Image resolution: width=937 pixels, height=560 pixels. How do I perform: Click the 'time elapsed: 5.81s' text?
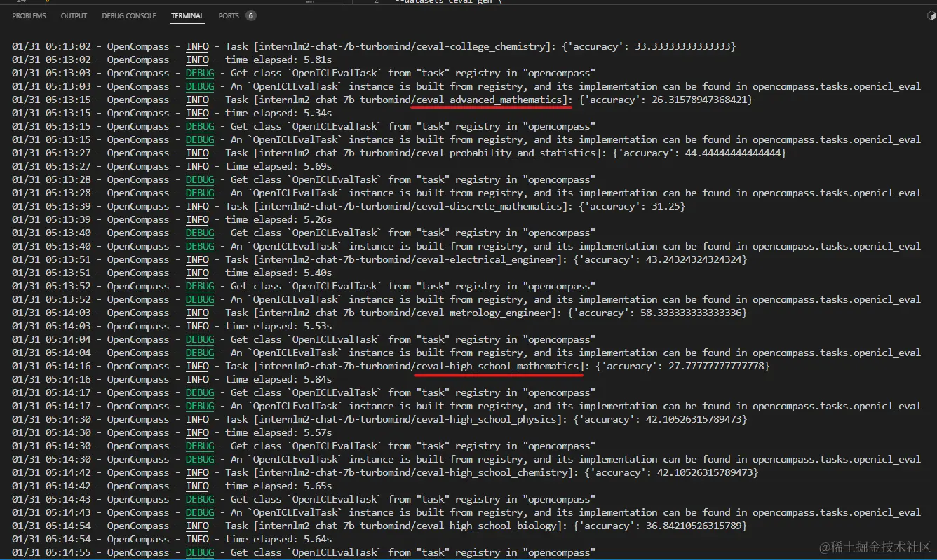point(278,60)
